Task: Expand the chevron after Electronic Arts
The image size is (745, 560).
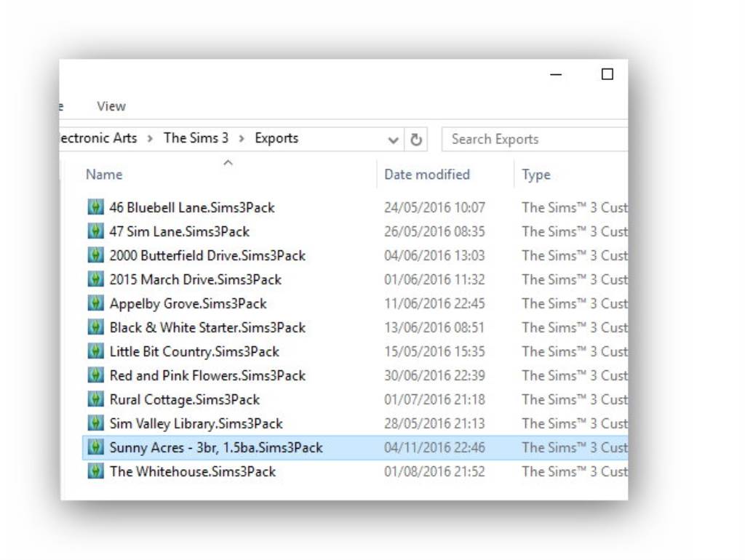Action: [x=150, y=138]
